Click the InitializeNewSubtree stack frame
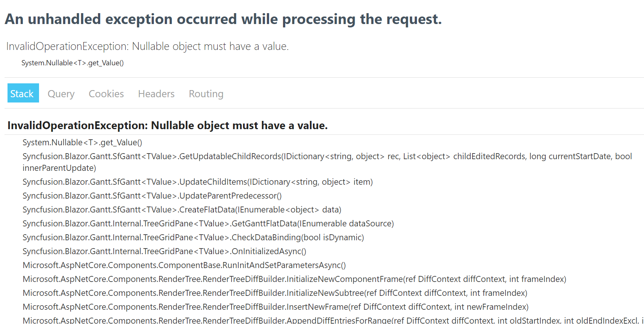644x324 pixels. tap(275, 293)
